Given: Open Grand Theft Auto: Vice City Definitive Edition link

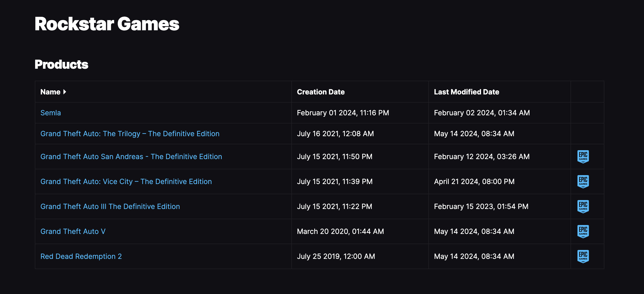Looking at the screenshot, I should point(126,181).
